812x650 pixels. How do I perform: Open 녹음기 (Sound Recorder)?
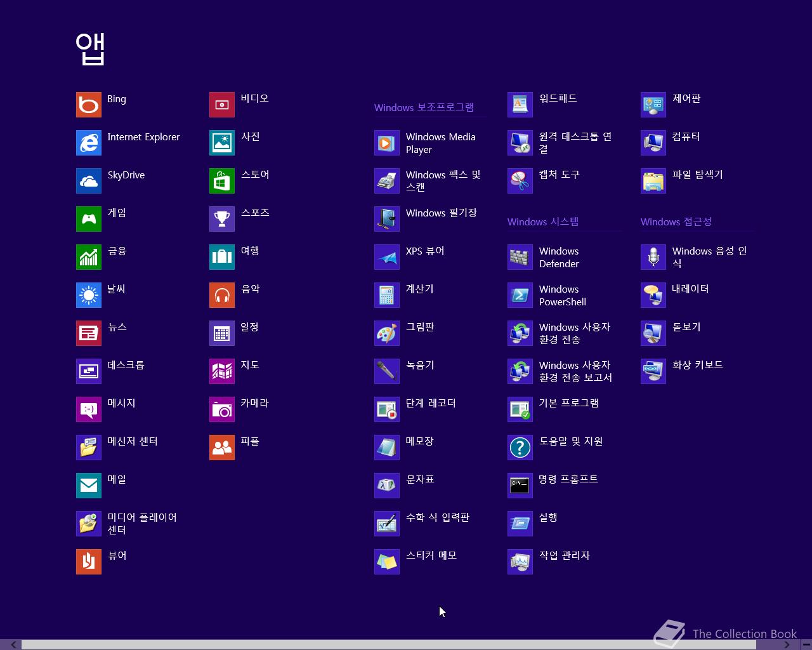[405, 371]
